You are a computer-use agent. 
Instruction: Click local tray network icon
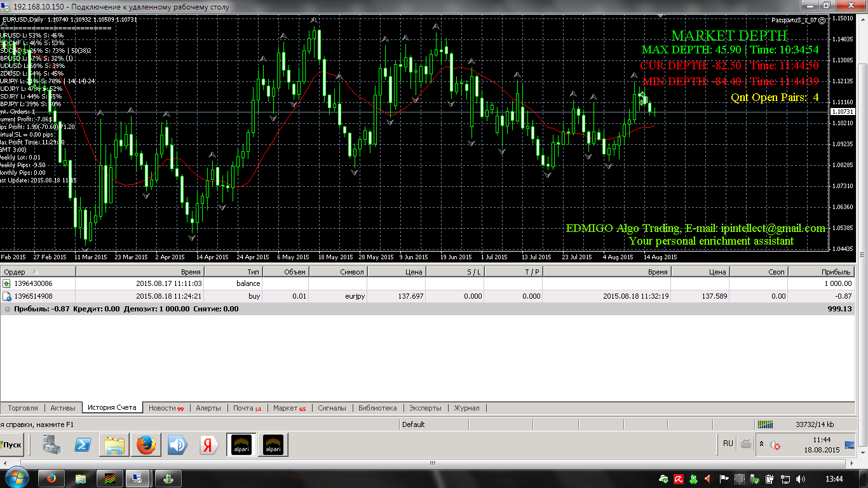click(x=785, y=478)
